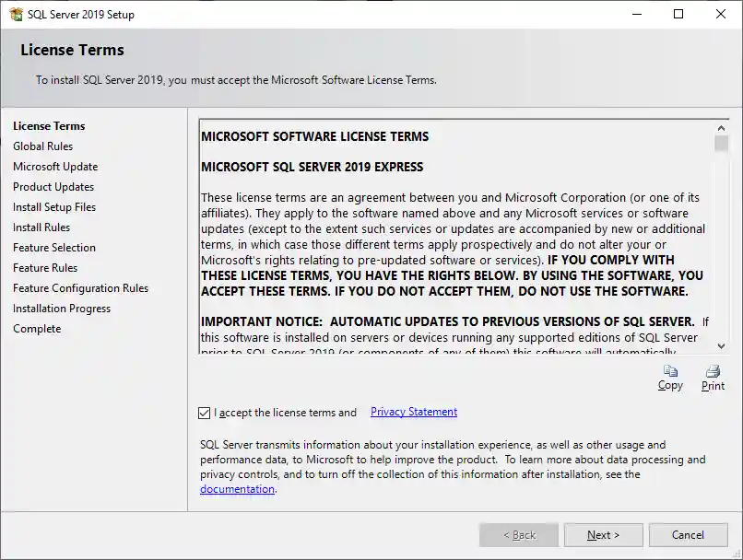Check the I accept the license terms box
Image resolution: width=743 pixels, height=560 pixels.
coord(205,413)
